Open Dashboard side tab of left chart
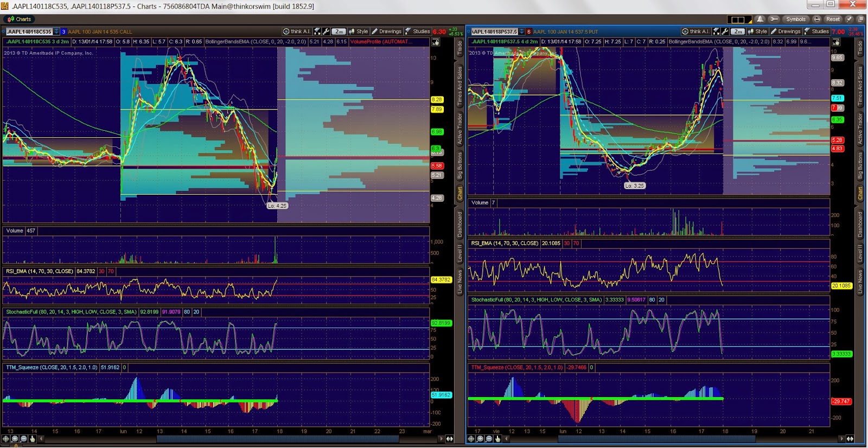Viewport: 868px width, 448px height. [x=459, y=224]
